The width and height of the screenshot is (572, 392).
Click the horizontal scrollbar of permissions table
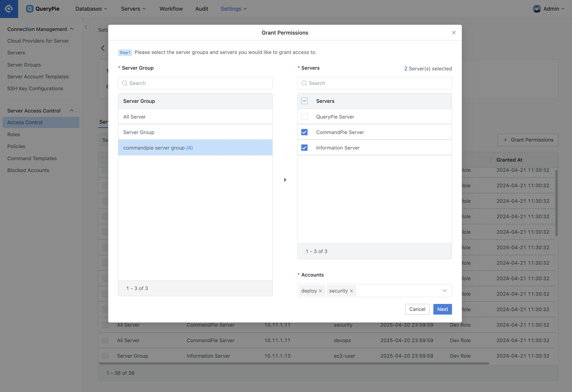[294, 363]
